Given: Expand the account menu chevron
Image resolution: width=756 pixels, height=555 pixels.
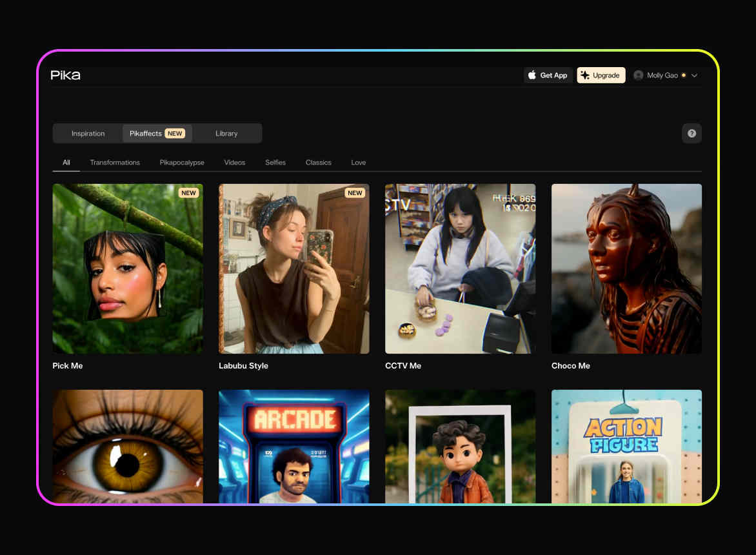Looking at the screenshot, I should pyautogui.click(x=694, y=76).
